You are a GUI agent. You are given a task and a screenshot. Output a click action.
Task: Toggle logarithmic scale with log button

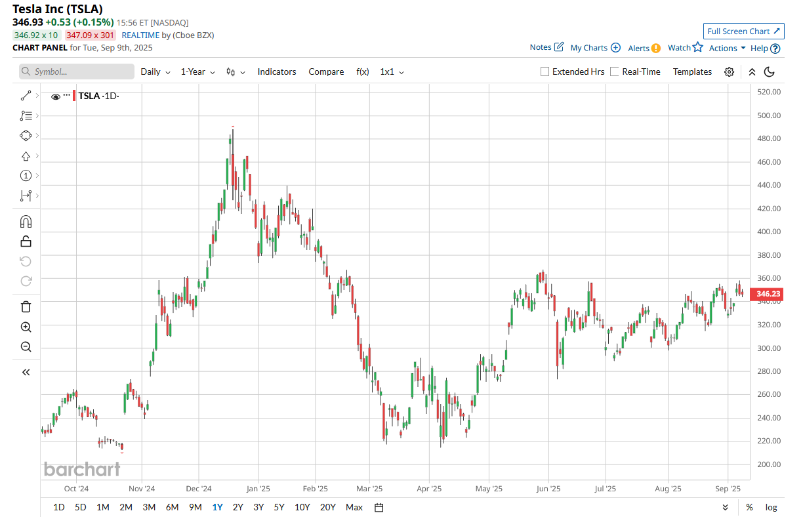tap(771, 507)
